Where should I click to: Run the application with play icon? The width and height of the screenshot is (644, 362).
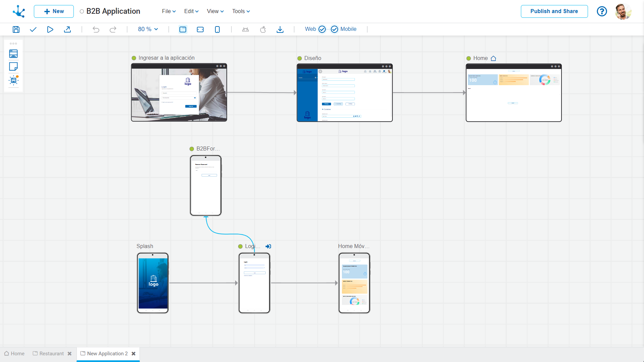pos(50,29)
